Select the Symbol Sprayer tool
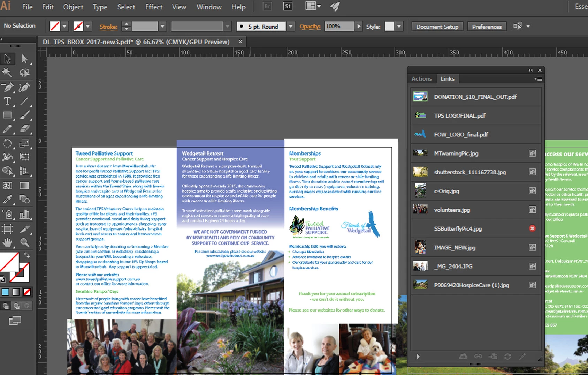 pyautogui.click(x=7, y=214)
